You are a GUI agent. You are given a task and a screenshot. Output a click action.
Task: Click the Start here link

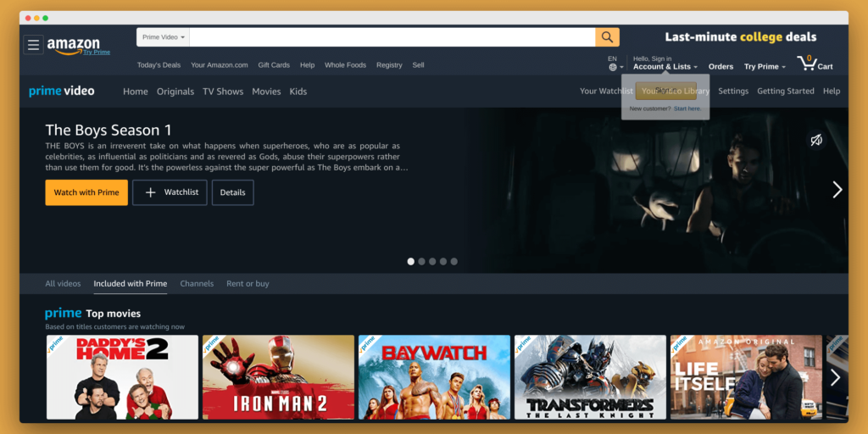click(687, 108)
